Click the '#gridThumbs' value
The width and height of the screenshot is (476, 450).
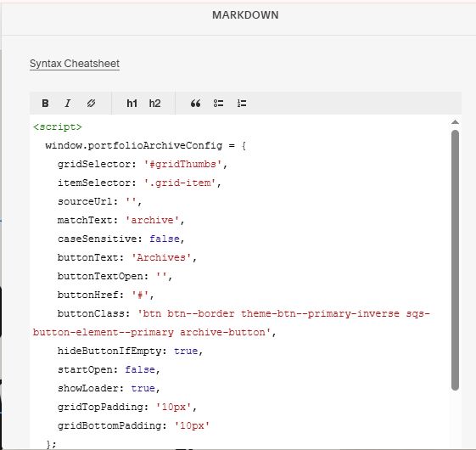(182, 165)
